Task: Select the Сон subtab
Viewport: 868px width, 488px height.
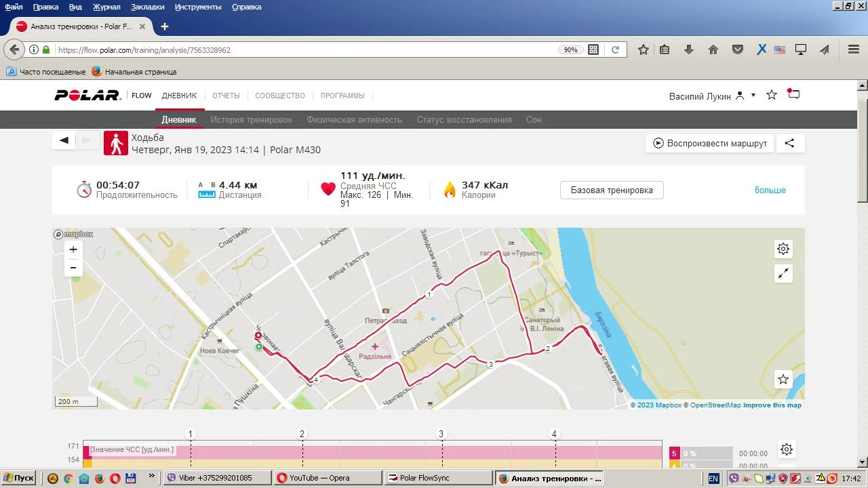Action: [534, 119]
